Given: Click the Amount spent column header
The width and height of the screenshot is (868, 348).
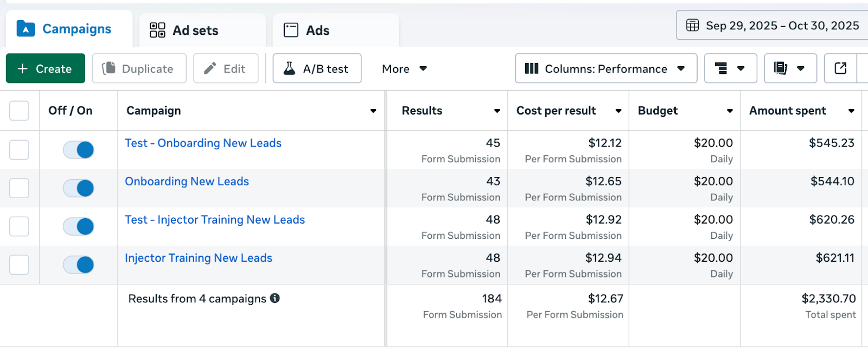Looking at the screenshot, I should pos(787,111).
